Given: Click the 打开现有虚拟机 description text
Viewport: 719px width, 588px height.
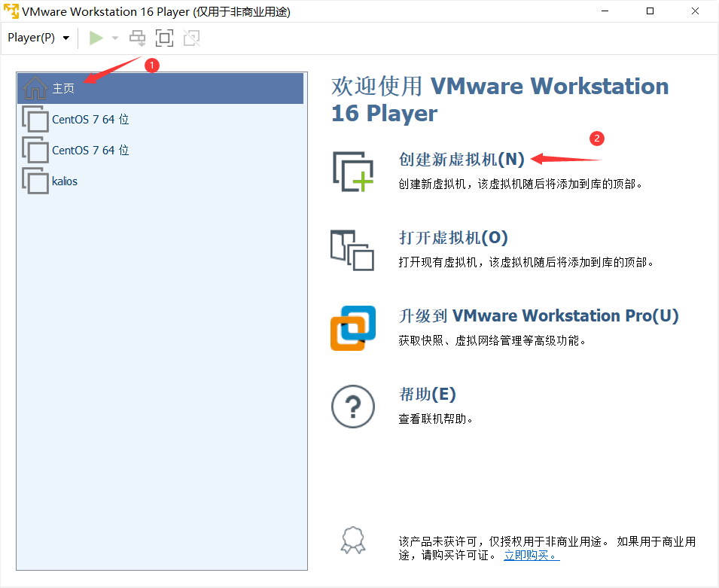Looking at the screenshot, I should click(x=526, y=262).
